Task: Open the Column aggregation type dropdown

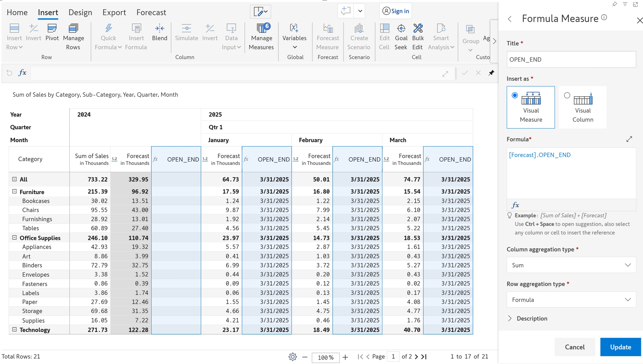Action: (571, 265)
